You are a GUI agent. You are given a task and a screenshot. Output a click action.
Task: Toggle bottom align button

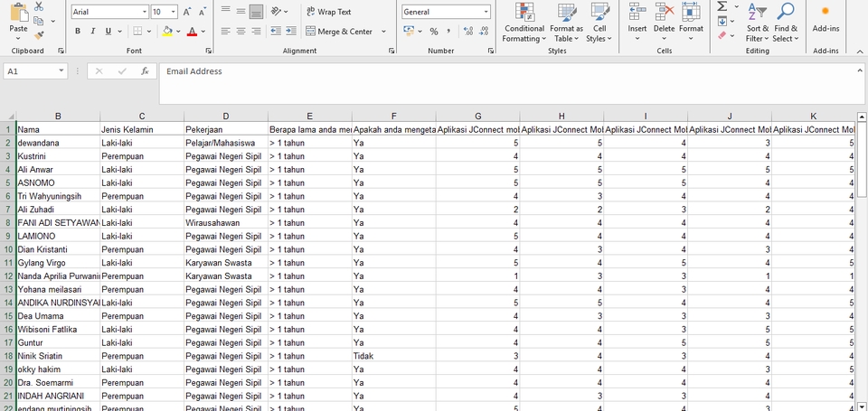tap(256, 11)
